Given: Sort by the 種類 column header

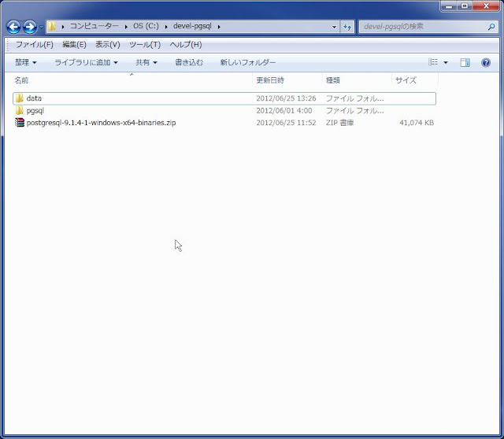Looking at the screenshot, I should tap(333, 80).
